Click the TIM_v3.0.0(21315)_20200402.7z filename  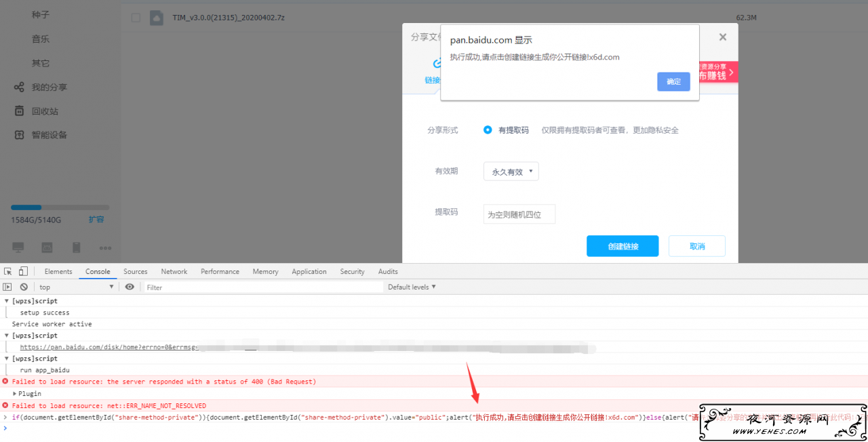click(229, 18)
